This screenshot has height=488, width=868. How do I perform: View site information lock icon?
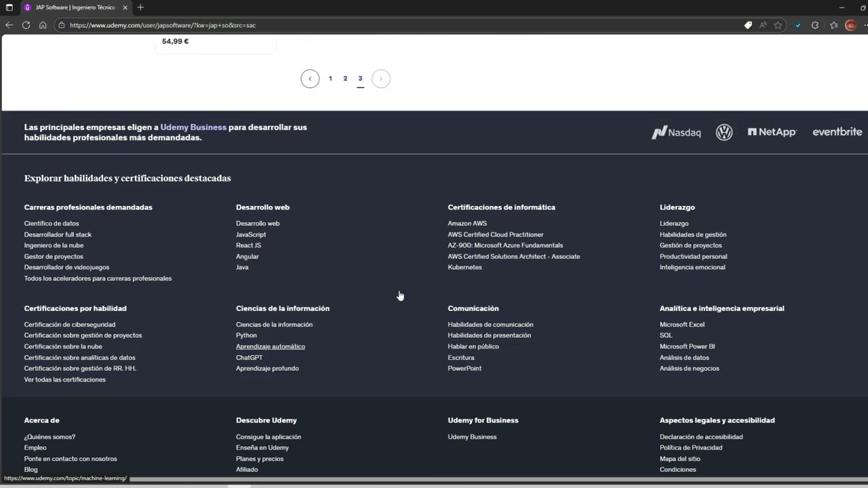pos(62,25)
